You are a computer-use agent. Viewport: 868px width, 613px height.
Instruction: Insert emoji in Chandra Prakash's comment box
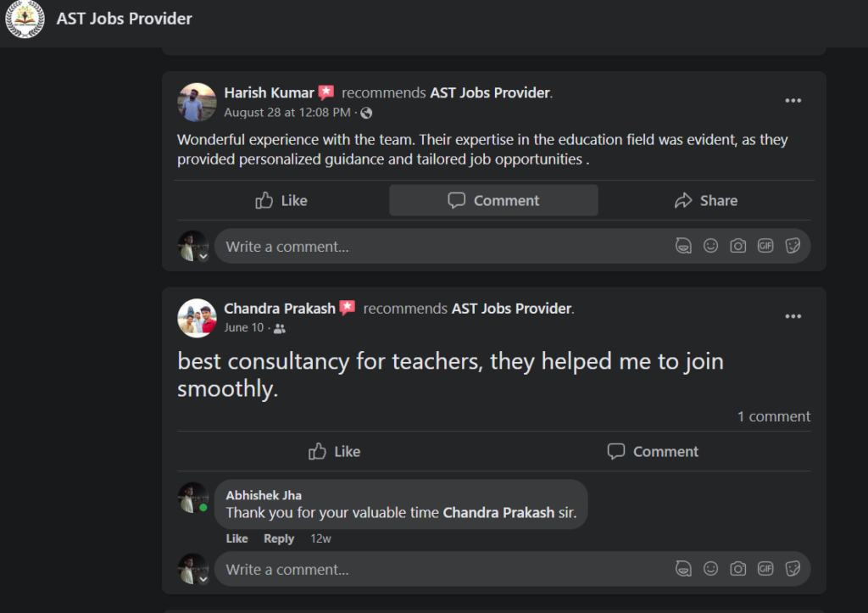pyautogui.click(x=711, y=568)
